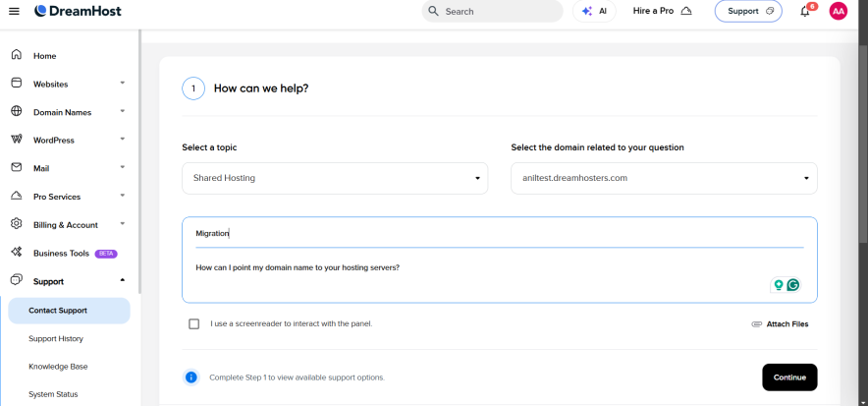Click the sidebar scrollbar
Viewport: 868px width, 406px height.
coord(140,160)
